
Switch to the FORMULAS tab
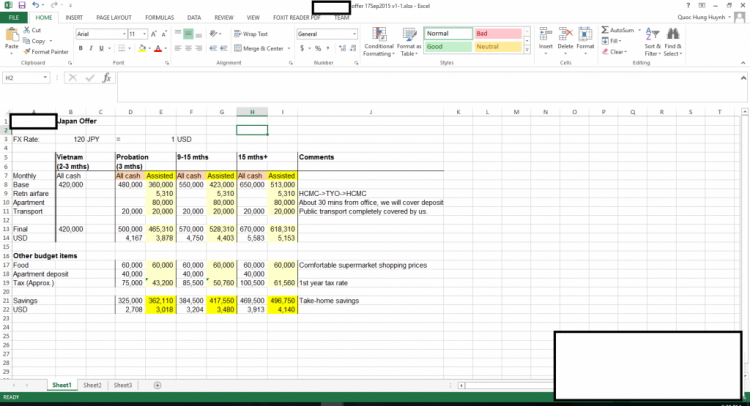click(159, 18)
